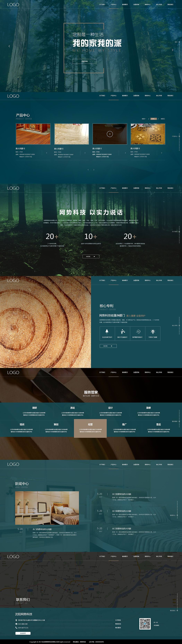Click the MORE button under the 20+ statistics
Viewport: 182px width, 644px height.
coord(91,257)
